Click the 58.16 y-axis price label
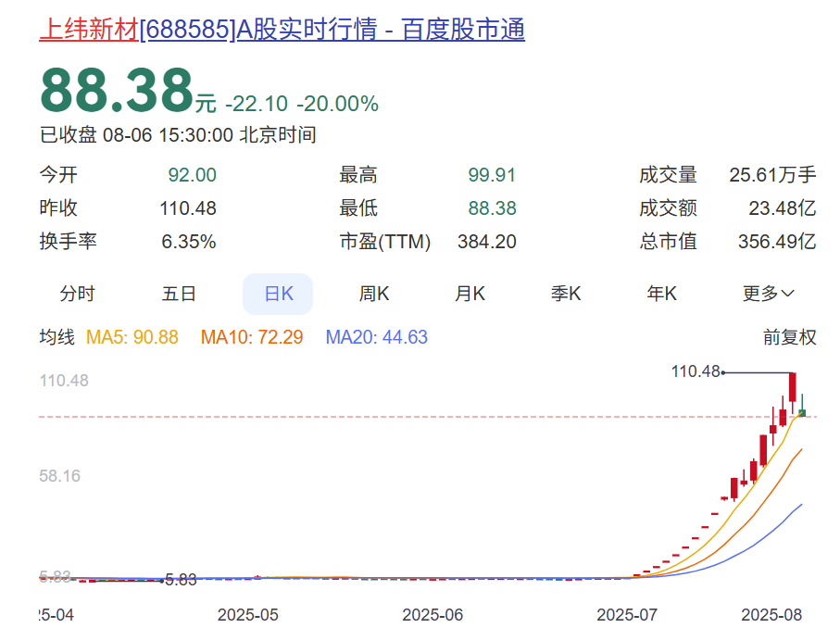The height and width of the screenshot is (628, 840). [x=59, y=476]
